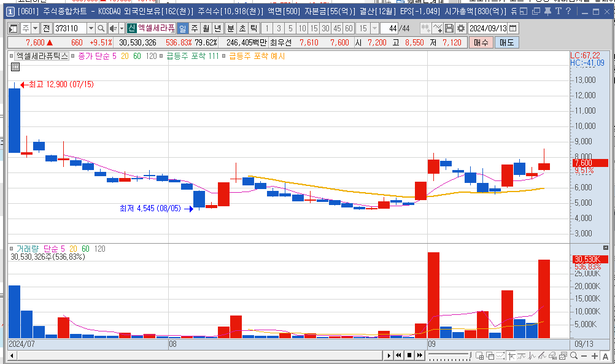Screen dimensions: 615x364
Task: Zoom out chart with minus icon
Action: tap(584, 356)
